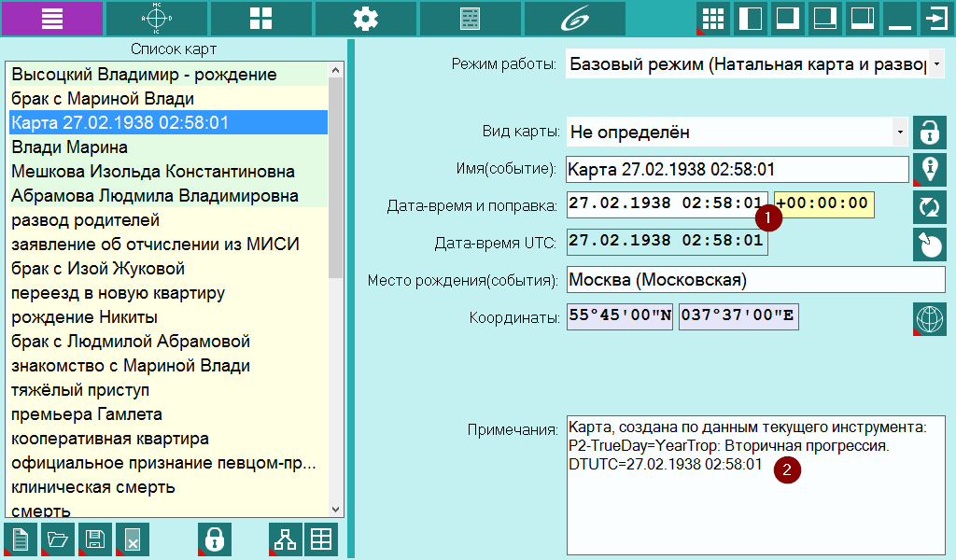Toggle the padlock beside the Вид карты dropdown
The height and width of the screenshot is (560, 956).
tap(929, 133)
